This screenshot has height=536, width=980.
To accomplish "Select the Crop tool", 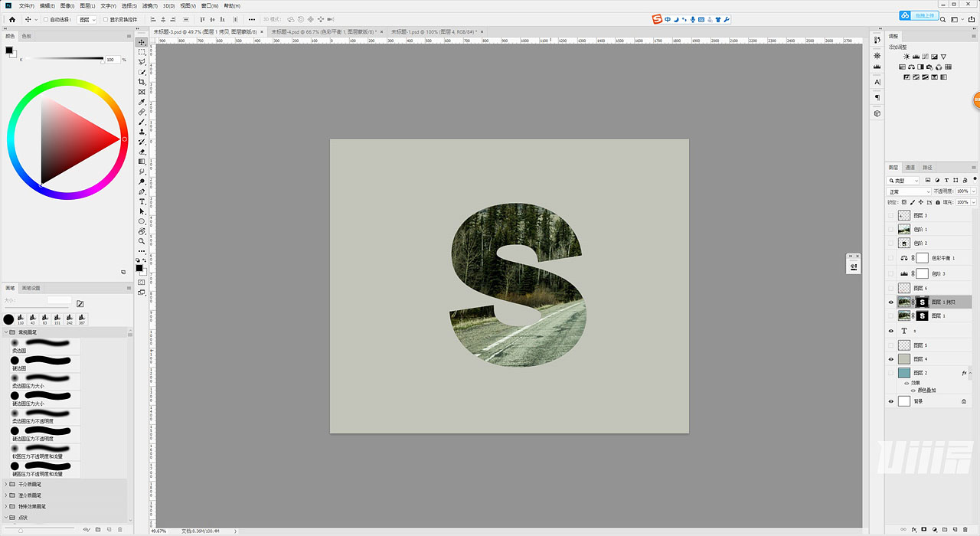I will click(x=142, y=82).
